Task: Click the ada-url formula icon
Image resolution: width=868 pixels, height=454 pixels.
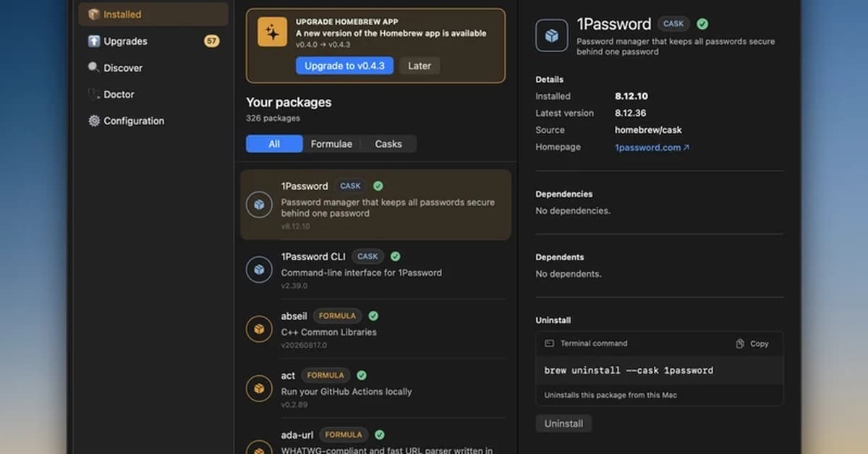Action: click(259, 448)
